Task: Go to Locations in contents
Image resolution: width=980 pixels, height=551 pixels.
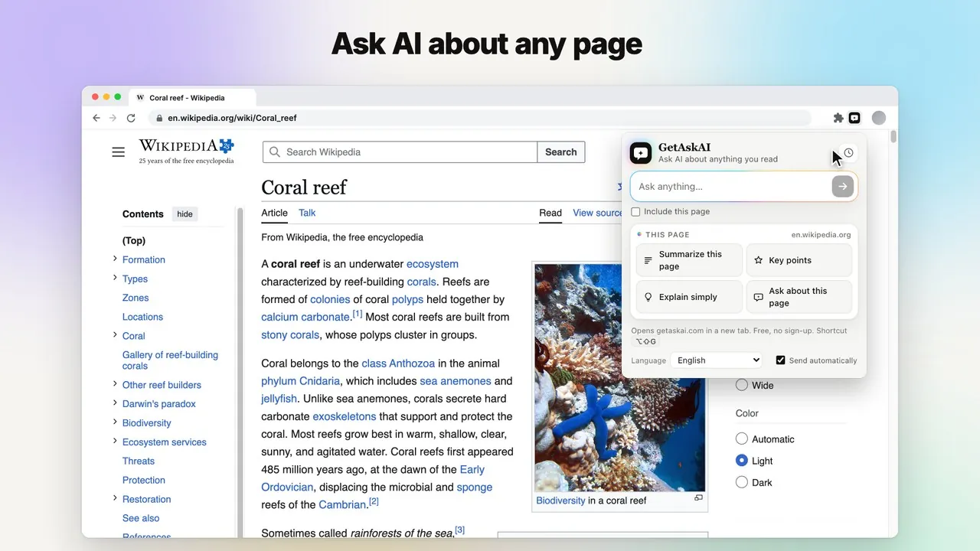Action: 142,317
